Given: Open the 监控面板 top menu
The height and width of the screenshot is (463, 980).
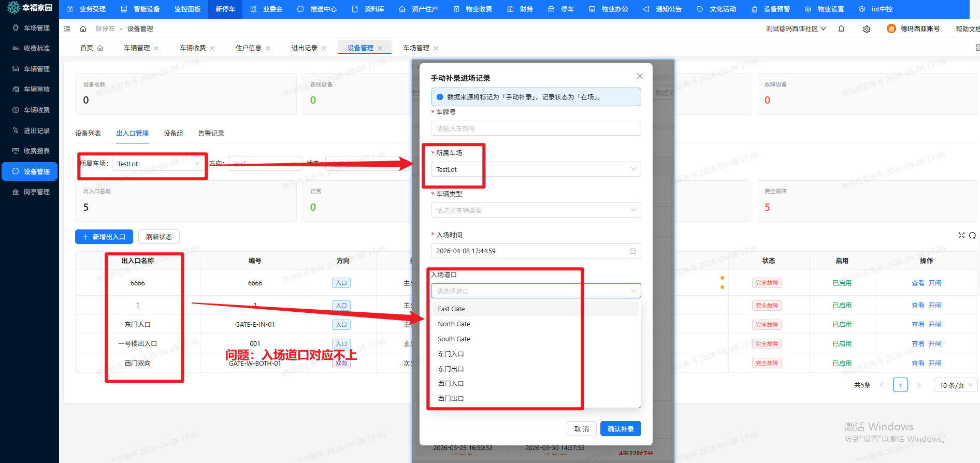Looking at the screenshot, I should click(x=188, y=9).
